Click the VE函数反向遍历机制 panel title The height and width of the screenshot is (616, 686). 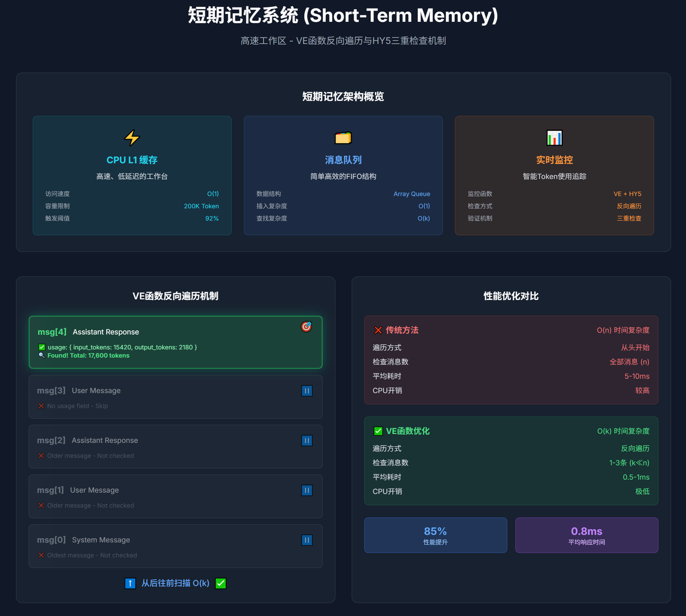175,296
